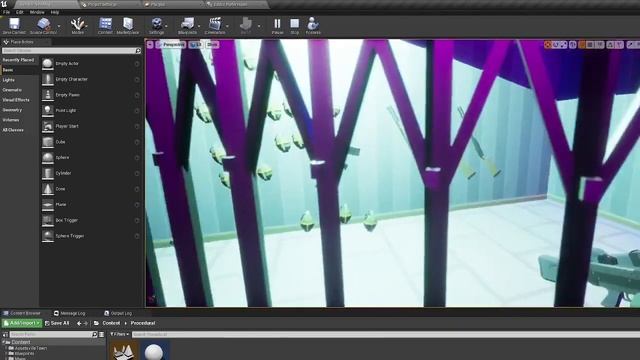Screen dimensions: 640x360
Task: Select the white sphere asset thumbnail
Action: [154, 351]
